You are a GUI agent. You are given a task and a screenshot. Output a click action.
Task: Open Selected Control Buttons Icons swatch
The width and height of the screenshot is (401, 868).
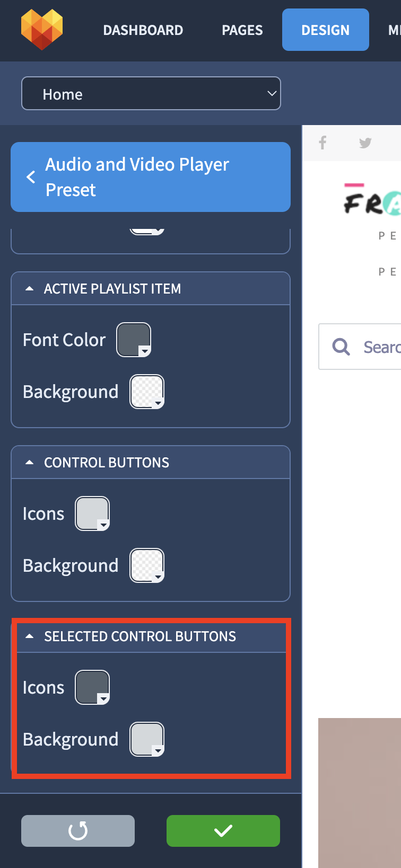92,687
